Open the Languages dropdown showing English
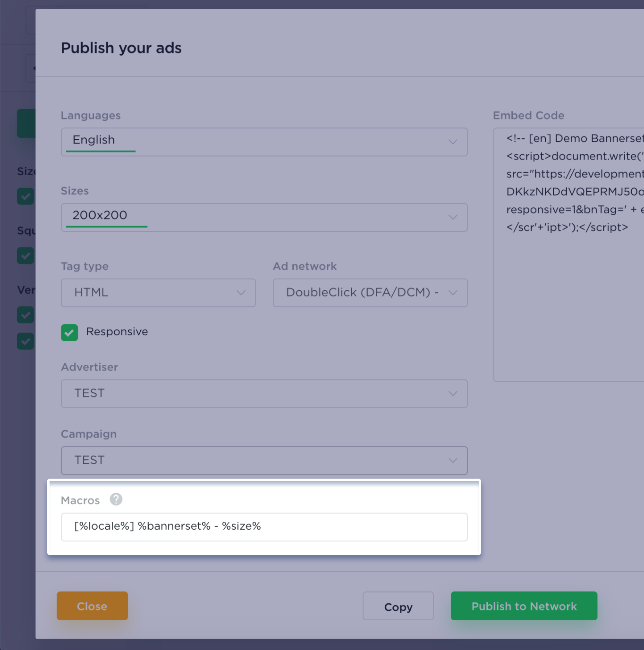Image resolution: width=644 pixels, height=650 pixels. pos(264,142)
